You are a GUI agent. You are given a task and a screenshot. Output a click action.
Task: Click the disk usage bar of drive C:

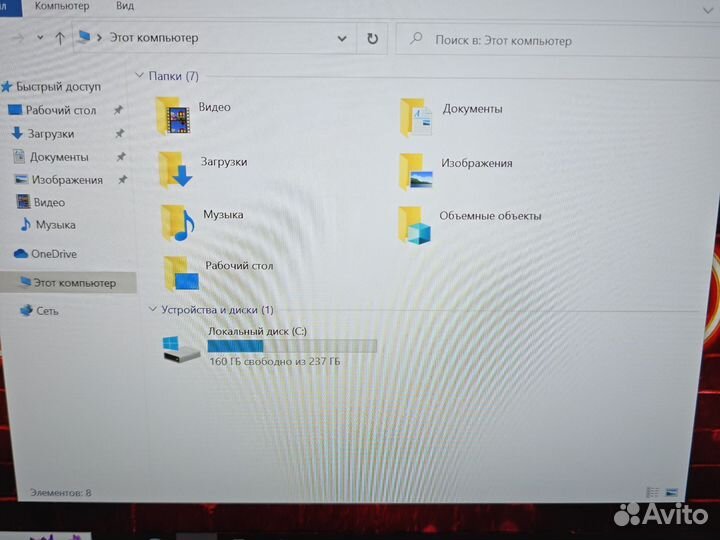pos(292,346)
